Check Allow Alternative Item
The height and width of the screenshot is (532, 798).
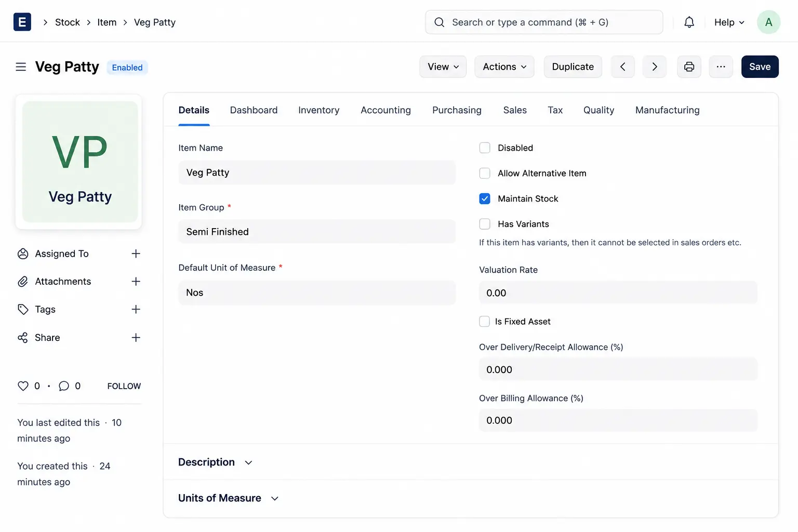point(485,173)
